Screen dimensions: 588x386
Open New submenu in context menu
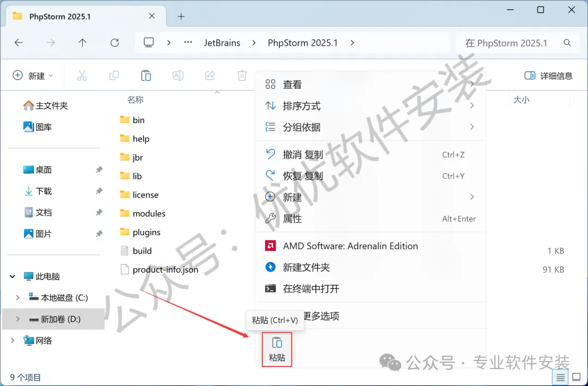371,197
